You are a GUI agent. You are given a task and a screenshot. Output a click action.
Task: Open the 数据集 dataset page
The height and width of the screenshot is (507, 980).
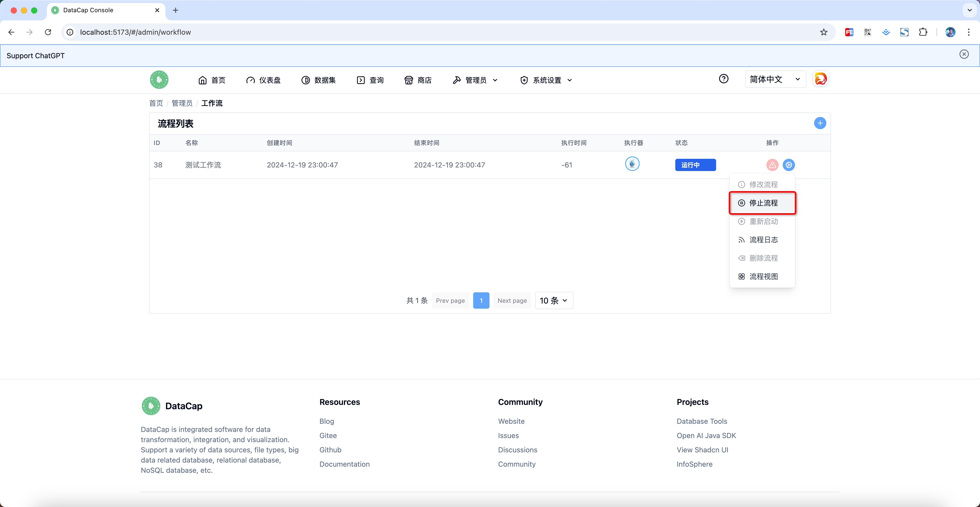[x=318, y=80]
